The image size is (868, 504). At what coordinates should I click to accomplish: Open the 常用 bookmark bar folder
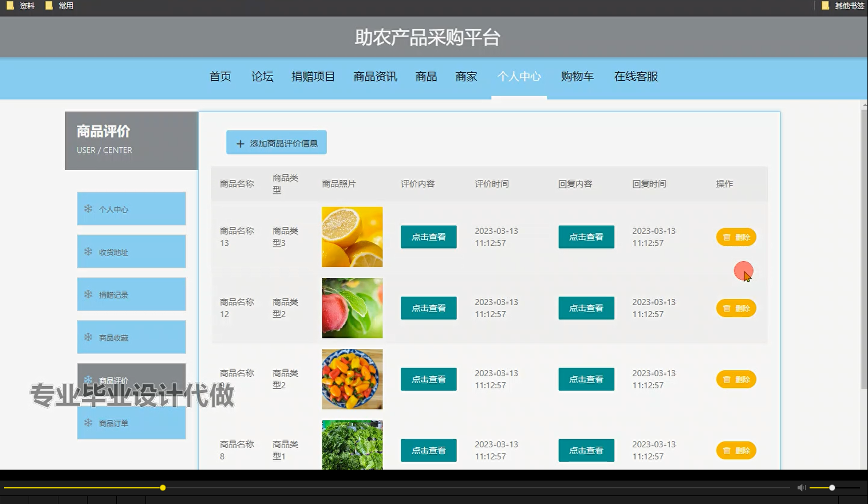49,5
